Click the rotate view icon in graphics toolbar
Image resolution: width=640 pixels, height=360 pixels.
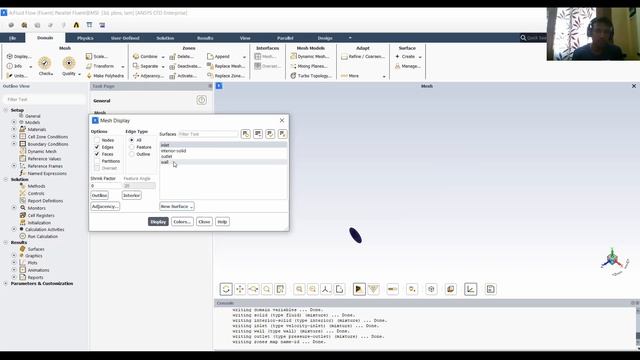pos(226,289)
